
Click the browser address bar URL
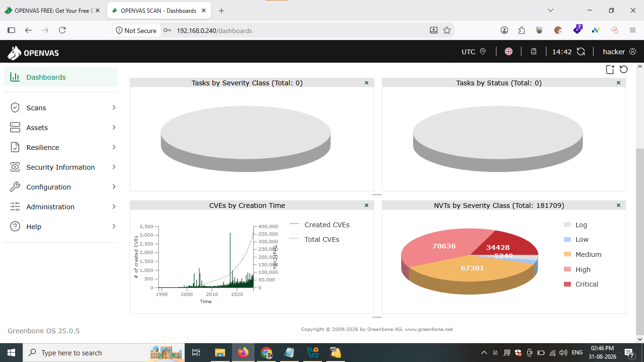pos(215,31)
